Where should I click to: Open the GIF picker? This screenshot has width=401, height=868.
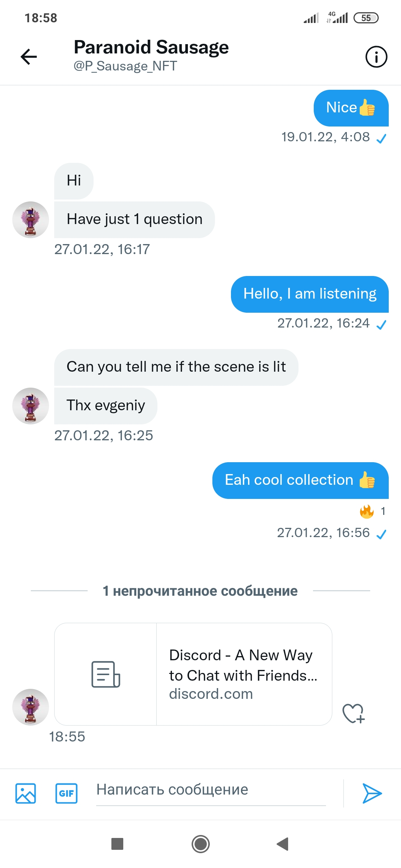[x=66, y=793]
